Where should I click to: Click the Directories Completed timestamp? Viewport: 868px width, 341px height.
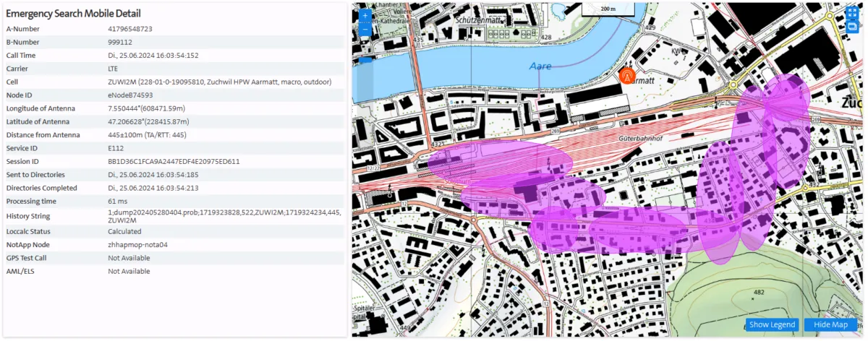click(x=153, y=188)
